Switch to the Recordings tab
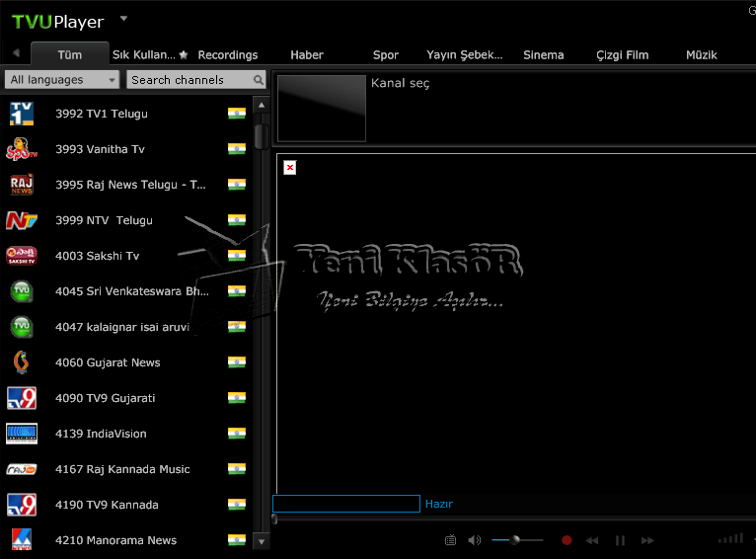The width and height of the screenshot is (756, 559). tap(227, 55)
